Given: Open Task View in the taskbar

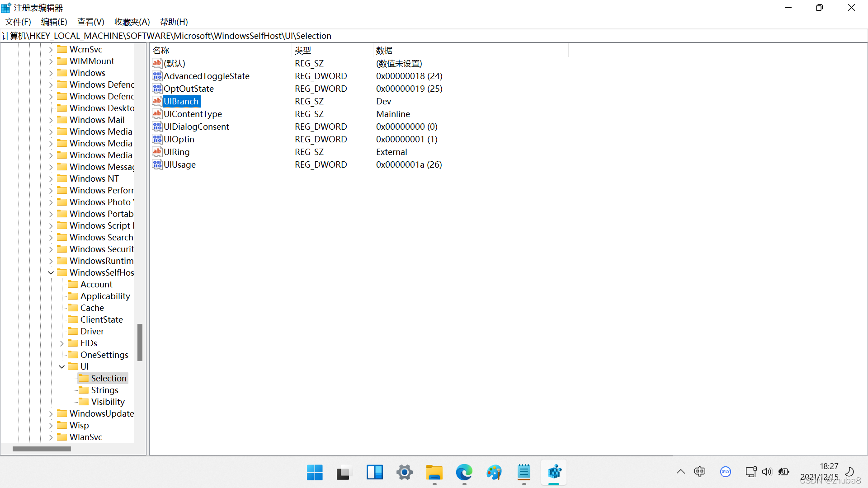Looking at the screenshot, I should click(344, 473).
